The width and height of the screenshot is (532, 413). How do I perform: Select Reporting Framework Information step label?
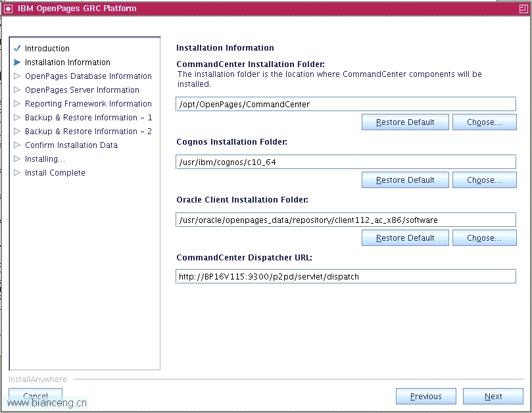click(88, 103)
